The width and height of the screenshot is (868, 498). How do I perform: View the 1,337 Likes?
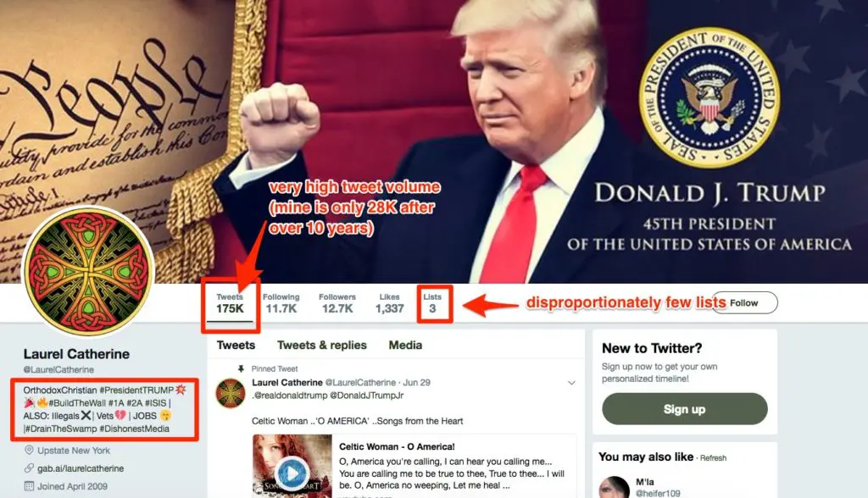pyautogui.click(x=390, y=303)
